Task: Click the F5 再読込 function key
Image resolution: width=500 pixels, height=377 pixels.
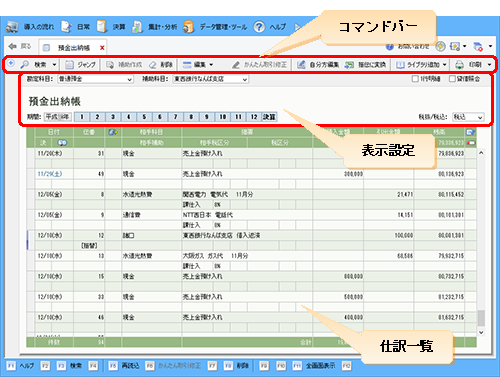Action: 124,366
